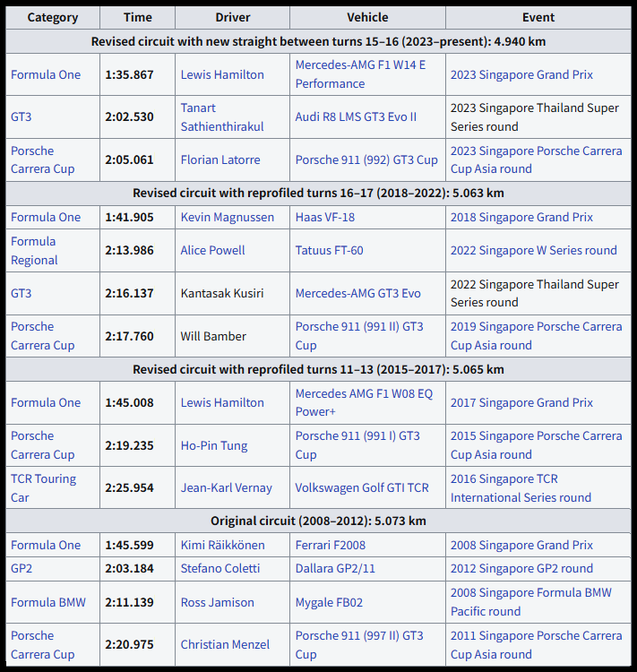Open 2015 Singapore Porsche Carrera Cup Asia round
The width and height of the screenshot is (637, 672).
click(x=536, y=445)
